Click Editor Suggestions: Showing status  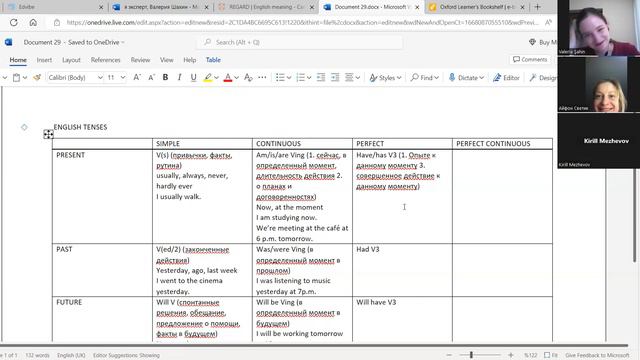pos(126,355)
